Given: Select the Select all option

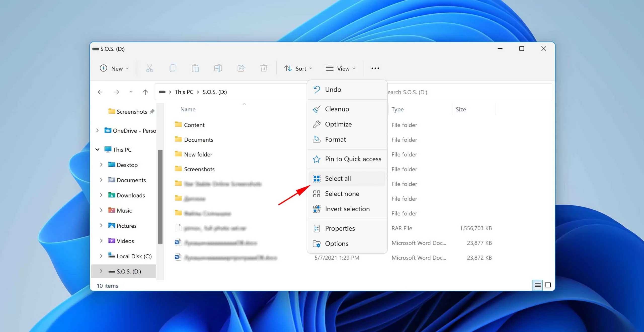Looking at the screenshot, I should point(338,178).
